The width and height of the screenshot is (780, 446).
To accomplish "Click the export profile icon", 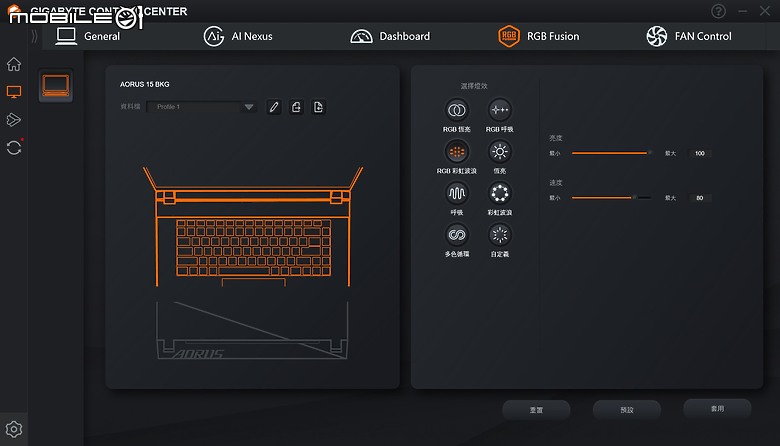I will coord(296,107).
